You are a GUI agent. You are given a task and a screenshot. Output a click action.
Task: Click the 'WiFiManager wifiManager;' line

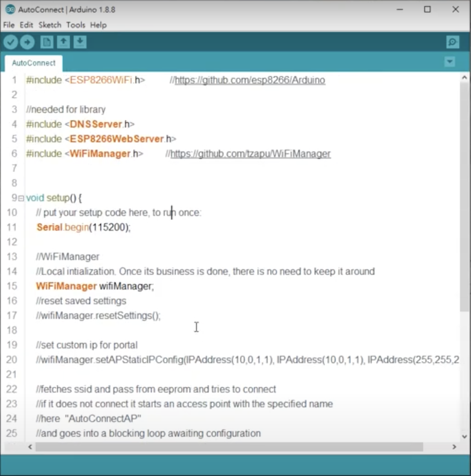[95, 286]
